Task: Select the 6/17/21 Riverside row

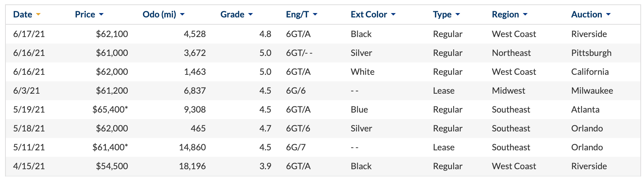Action: 323,34
